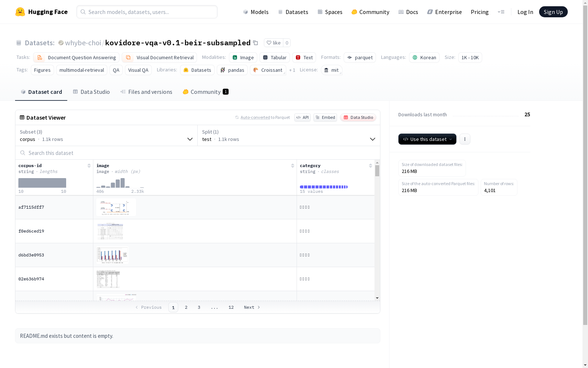Jump to page 2 of rows
The image size is (588, 368).
186,307
